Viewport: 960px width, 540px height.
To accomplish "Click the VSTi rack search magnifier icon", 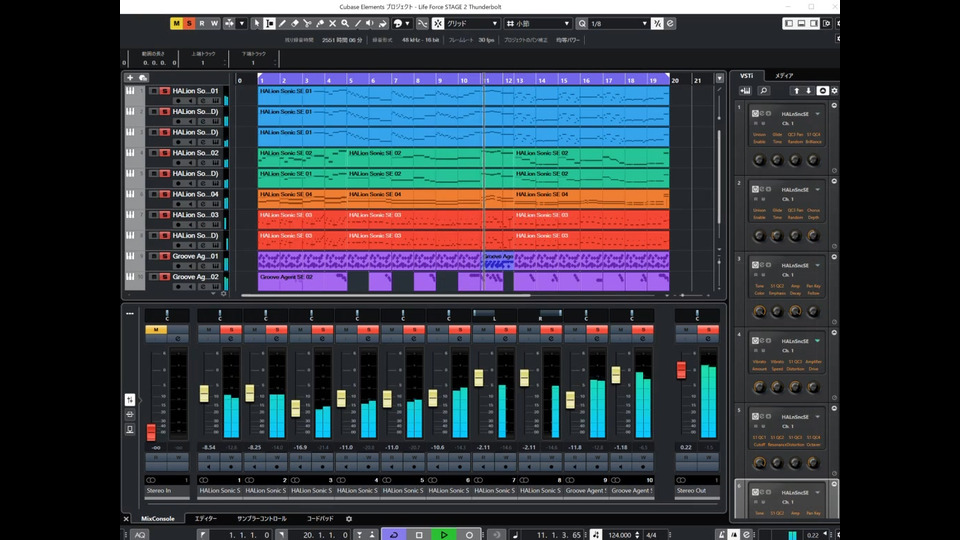I will pyautogui.click(x=763, y=91).
